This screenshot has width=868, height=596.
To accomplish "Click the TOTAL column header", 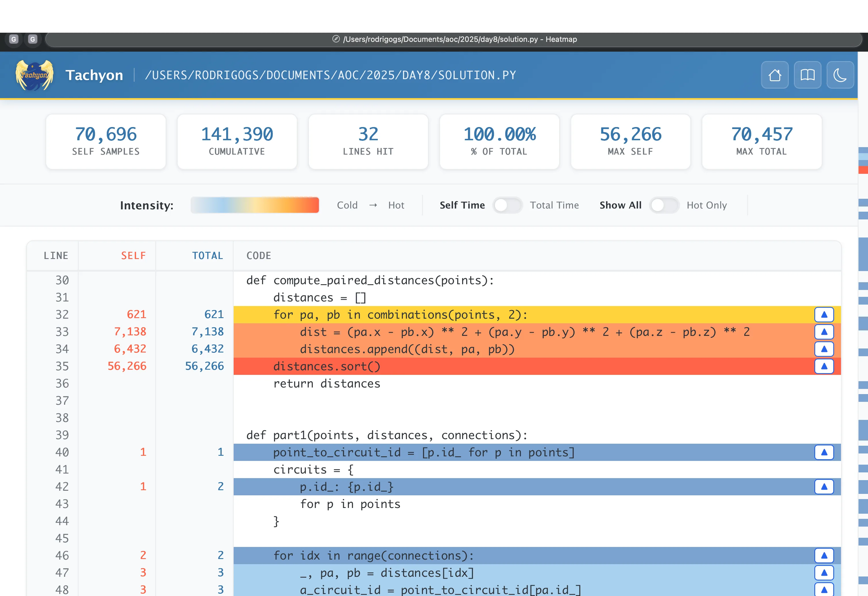I will click(x=207, y=256).
